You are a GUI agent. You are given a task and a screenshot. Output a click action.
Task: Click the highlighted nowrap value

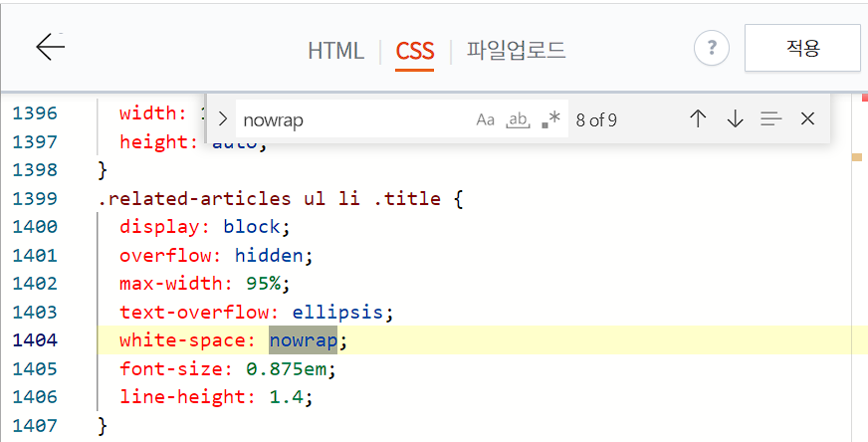click(x=304, y=340)
